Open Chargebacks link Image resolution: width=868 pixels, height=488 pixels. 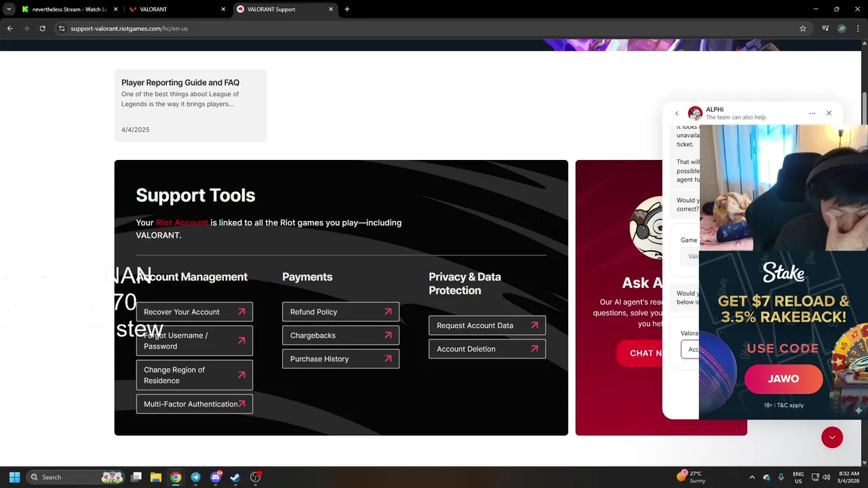point(341,335)
